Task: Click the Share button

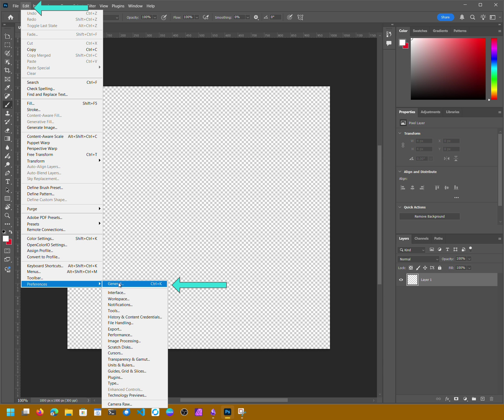Action: pos(445,17)
